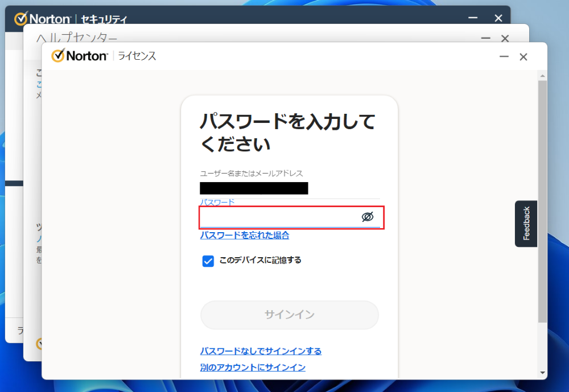This screenshot has width=569, height=392.
Task: Click the ヘルプセンター title text
Action: click(x=77, y=38)
